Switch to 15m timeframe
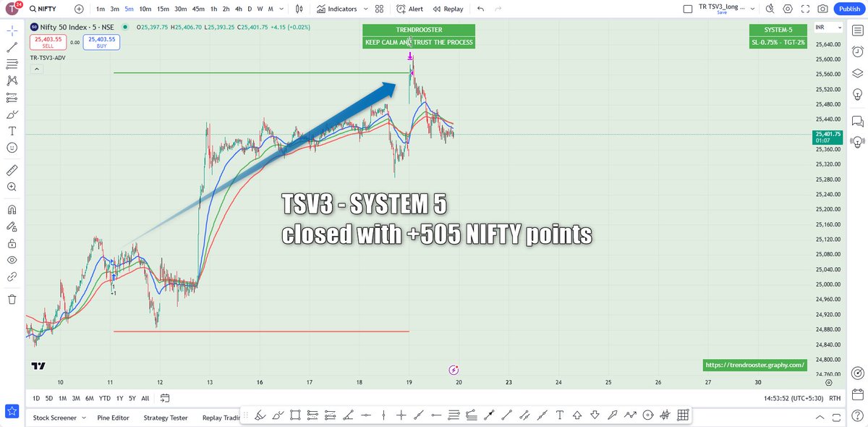868x427 pixels. tap(163, 9)
